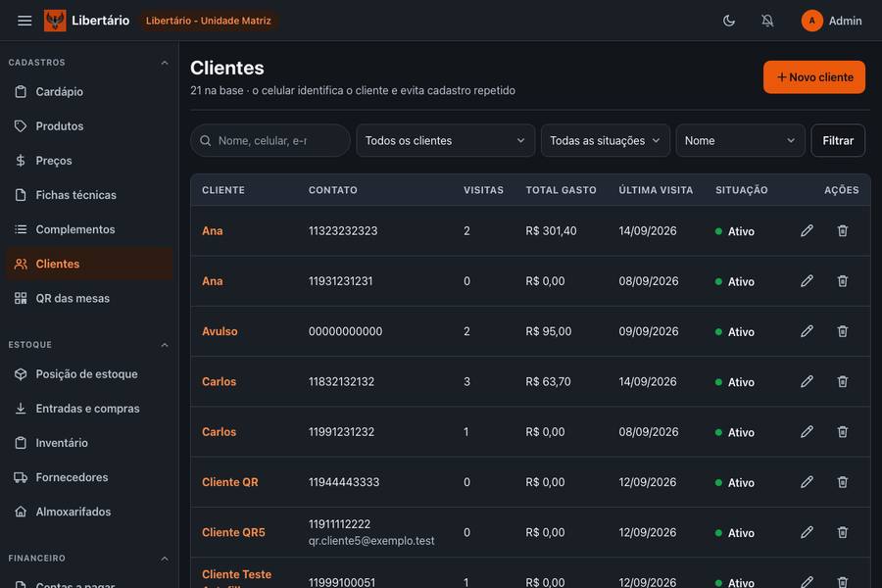Delete Carlos with contact 11991231232
The height and width of the screenshot is (588, 882).
[x=842, y=431]
